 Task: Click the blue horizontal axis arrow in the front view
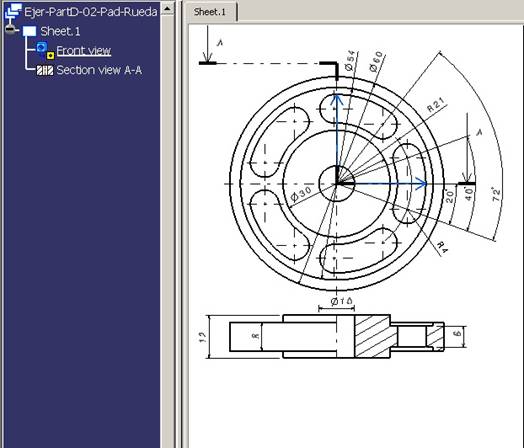pos(382,183)
